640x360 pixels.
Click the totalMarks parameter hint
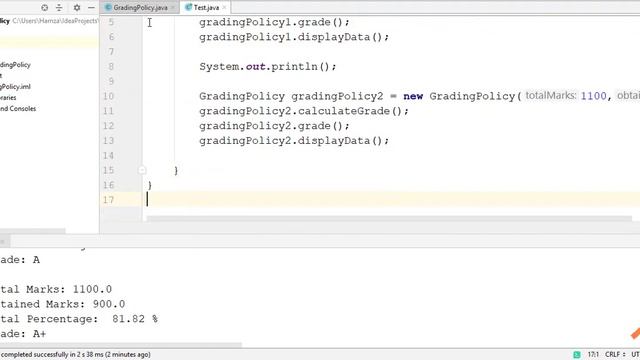point(551,96)
